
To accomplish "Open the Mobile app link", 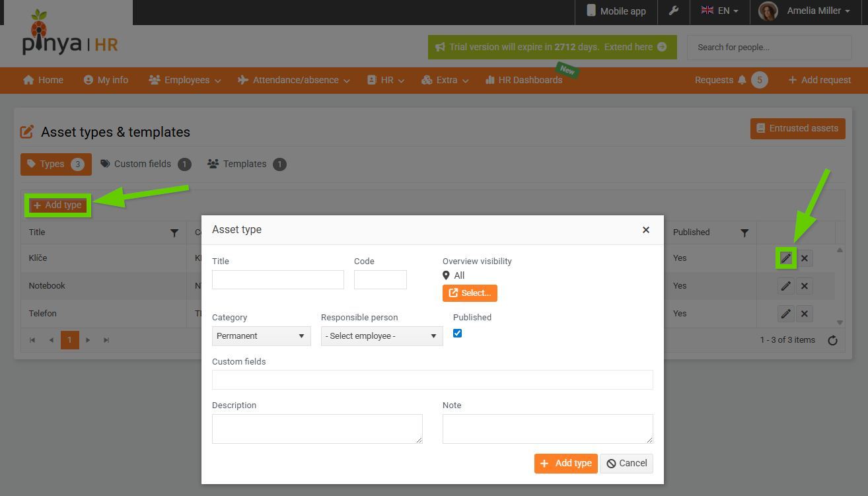I will [616, 11].
